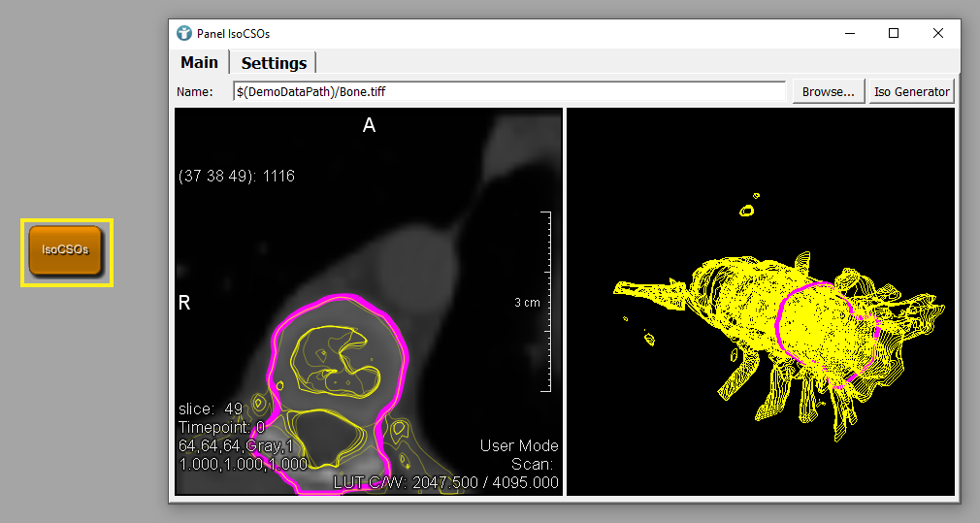Click the small yellow ring atop 3D view
Image resolution: width=980 pixels, height=523 pixels.
(746, 212)
